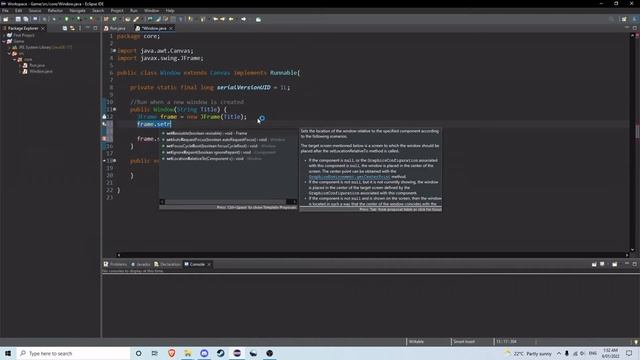Switch to the Declaration tab
This screenshot has width=640, height=360.
point(167,264)
